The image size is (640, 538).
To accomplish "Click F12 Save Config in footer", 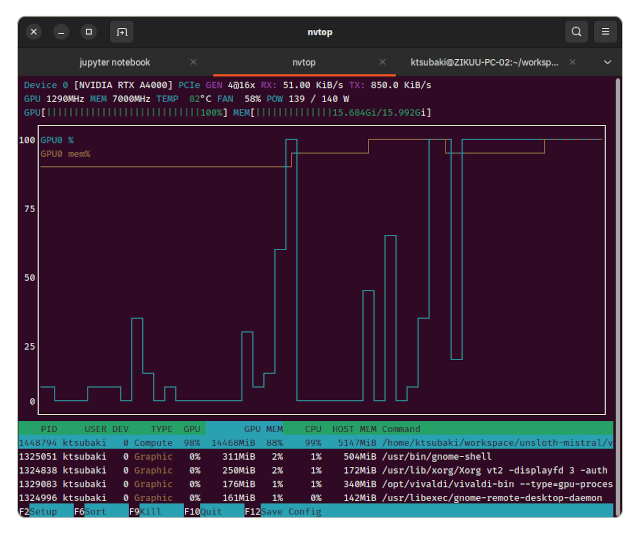I will point(283,511).
